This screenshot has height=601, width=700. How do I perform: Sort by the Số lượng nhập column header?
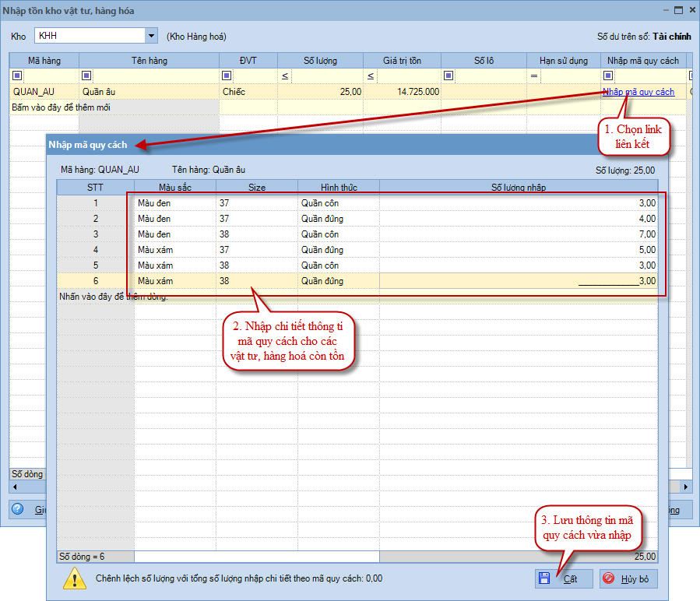click(519, 187)
